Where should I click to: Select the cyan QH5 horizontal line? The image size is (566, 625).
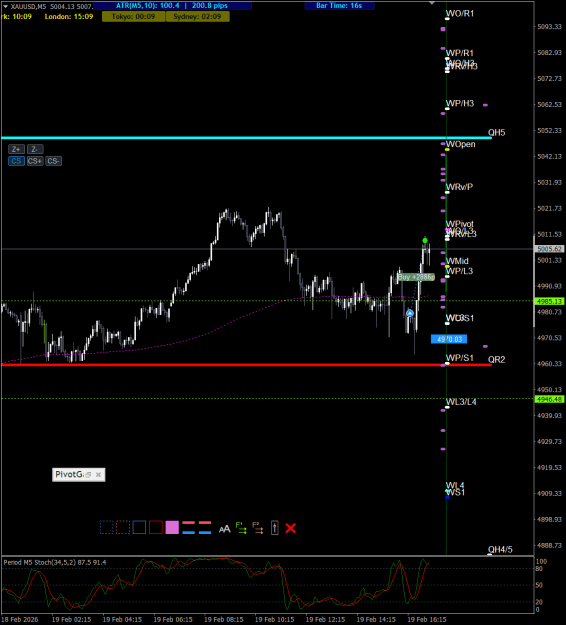(x=246, y=138)
